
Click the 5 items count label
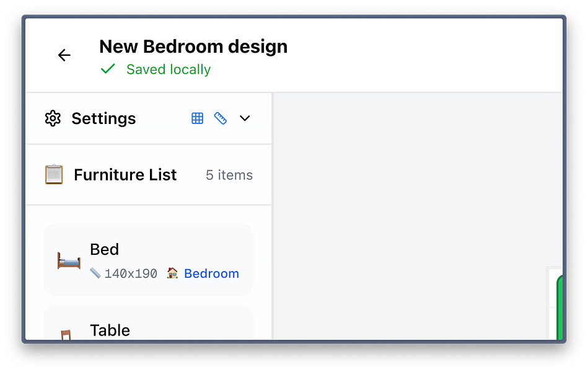(x=229, y=175)
